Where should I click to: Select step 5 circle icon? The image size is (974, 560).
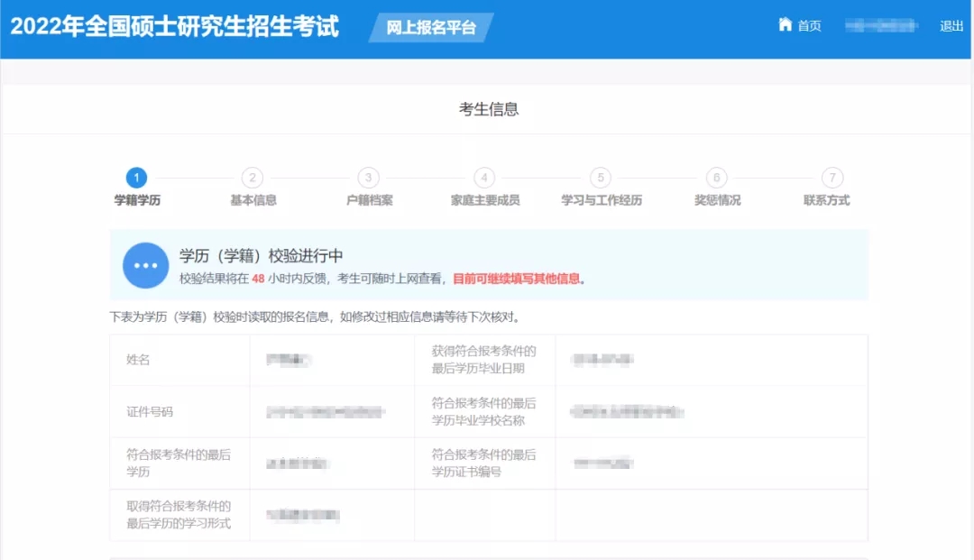tap(601, 178)
